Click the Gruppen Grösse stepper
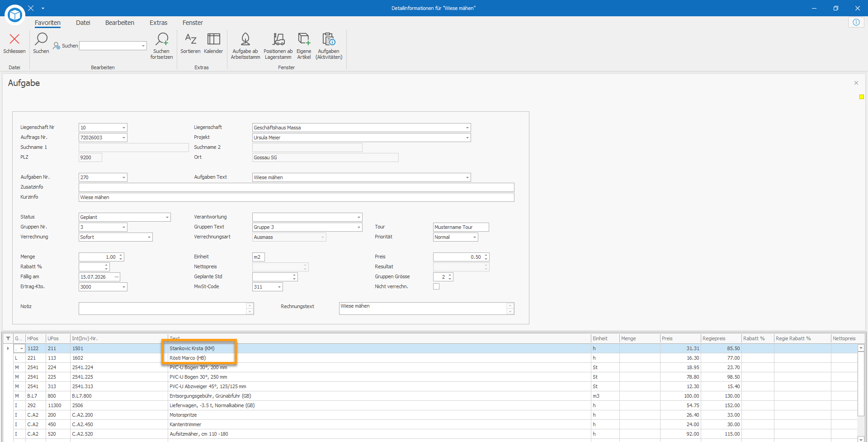This screenshot has height=442, width=868. (x=450, y=277)
